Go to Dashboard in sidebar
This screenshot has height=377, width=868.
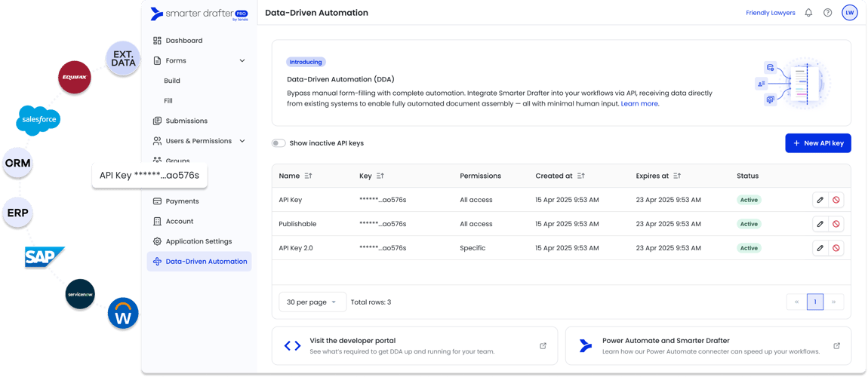click(x=183, y=41)
